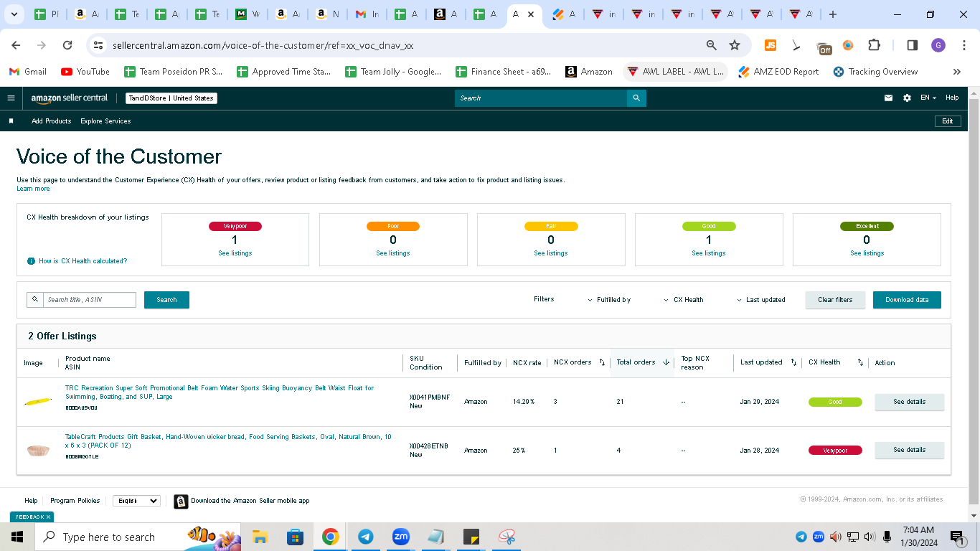Click the Clear filters button

pyautogui.click(x=835, y=300)
